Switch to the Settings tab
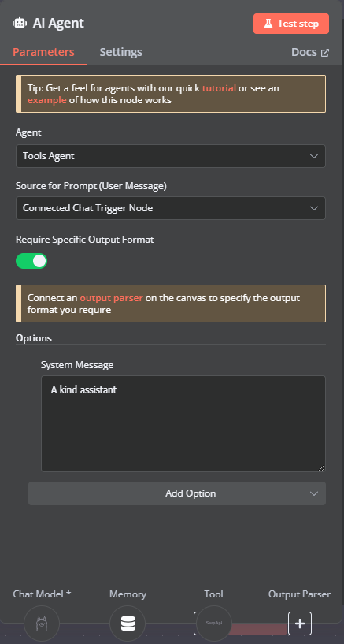This screenshot has height=644, width=344. pyautogui.click(x=121, y=52)
